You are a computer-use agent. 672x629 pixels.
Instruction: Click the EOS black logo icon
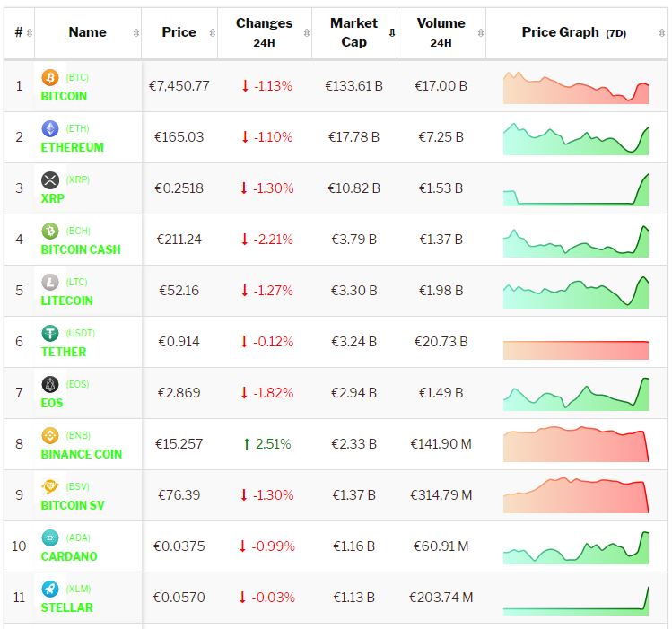click(50, 385)
